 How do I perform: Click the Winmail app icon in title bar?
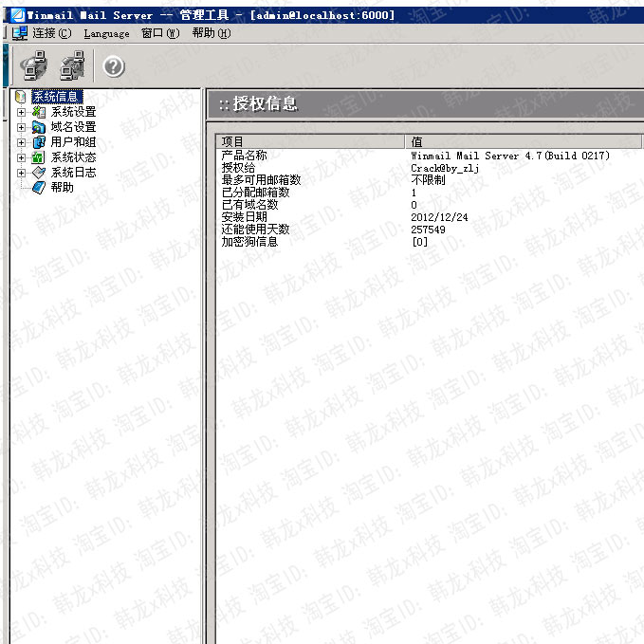pos(18,15)
